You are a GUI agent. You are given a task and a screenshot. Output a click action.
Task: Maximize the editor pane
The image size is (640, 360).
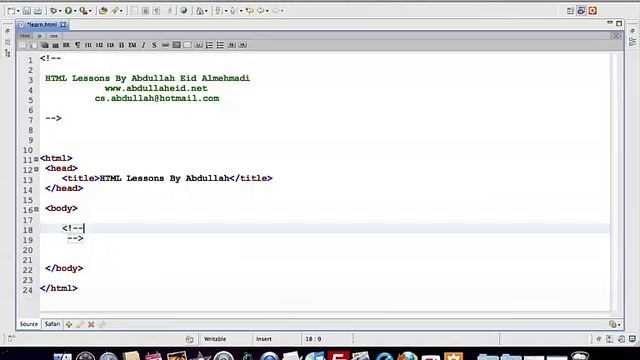click(x=619, y=23)
